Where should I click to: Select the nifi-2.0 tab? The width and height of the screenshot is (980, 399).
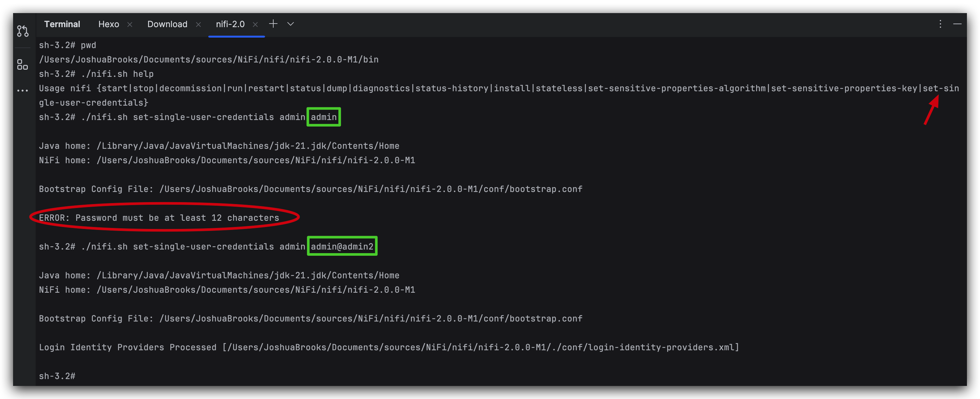(230, 24)
